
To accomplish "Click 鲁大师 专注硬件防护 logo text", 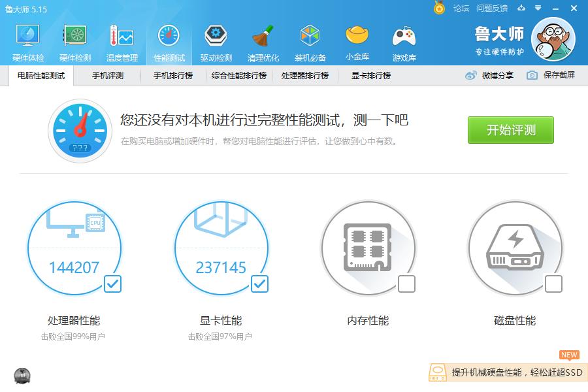I will tap(499, 40).
